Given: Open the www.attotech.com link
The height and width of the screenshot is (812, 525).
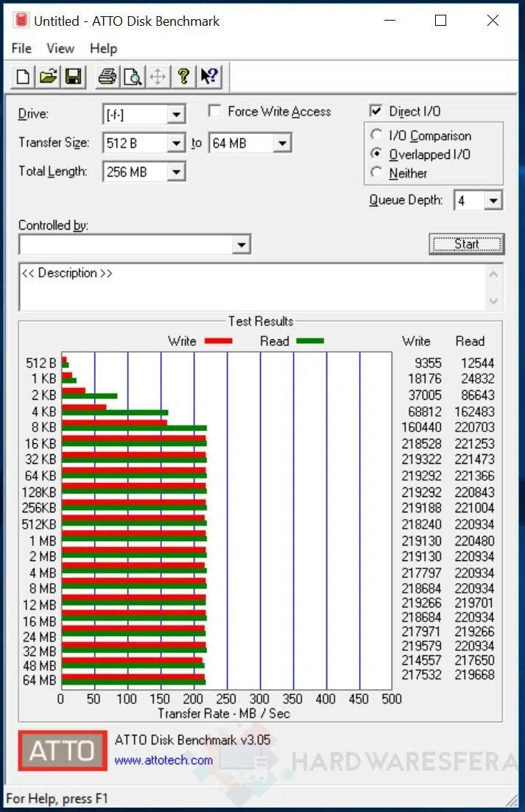Looking at the screenshot, I should [163, 760].
